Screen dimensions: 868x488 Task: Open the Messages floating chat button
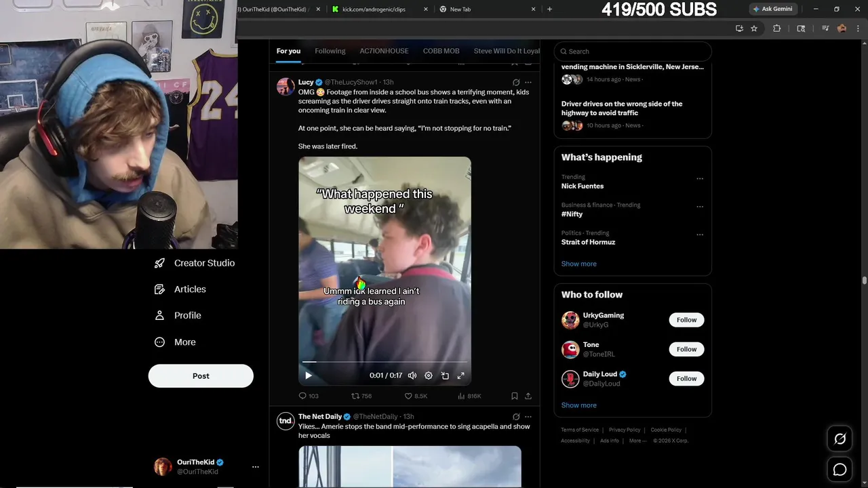[x=840, y=470]
